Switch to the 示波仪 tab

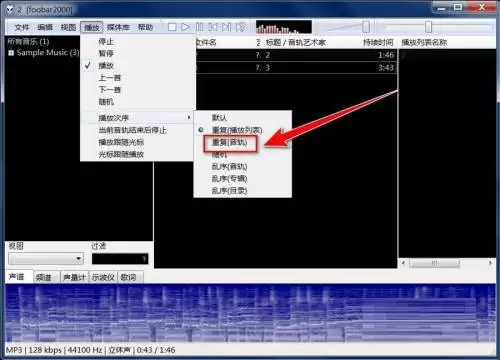click(x=103, y=277)
